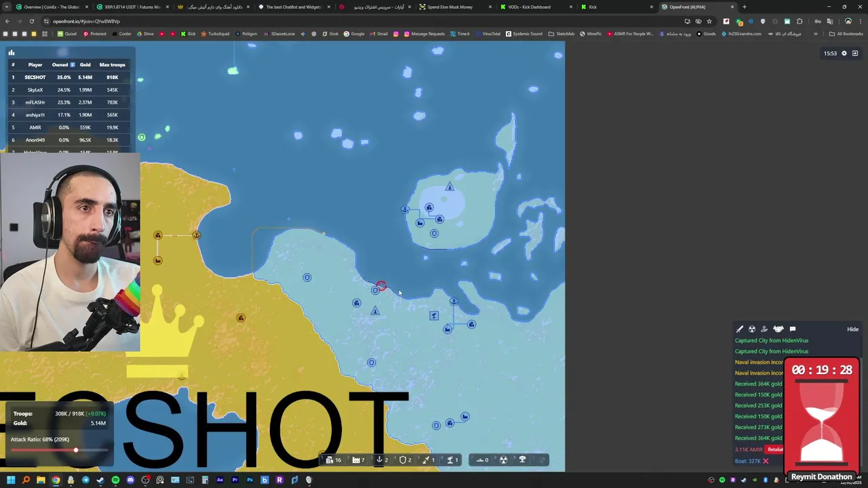Select AMIR in leaderboard
868x488 pixels.
pos(35,127)
